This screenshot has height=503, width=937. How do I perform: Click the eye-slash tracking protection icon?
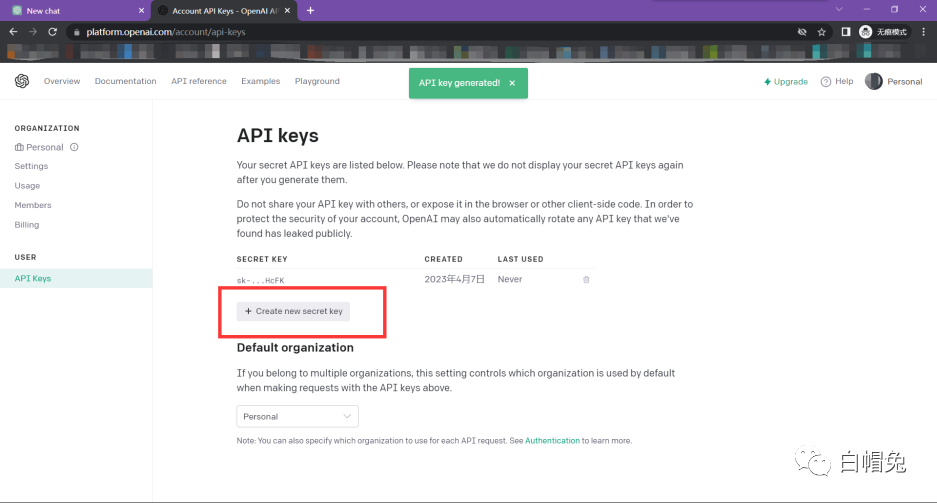coord(802,32)
